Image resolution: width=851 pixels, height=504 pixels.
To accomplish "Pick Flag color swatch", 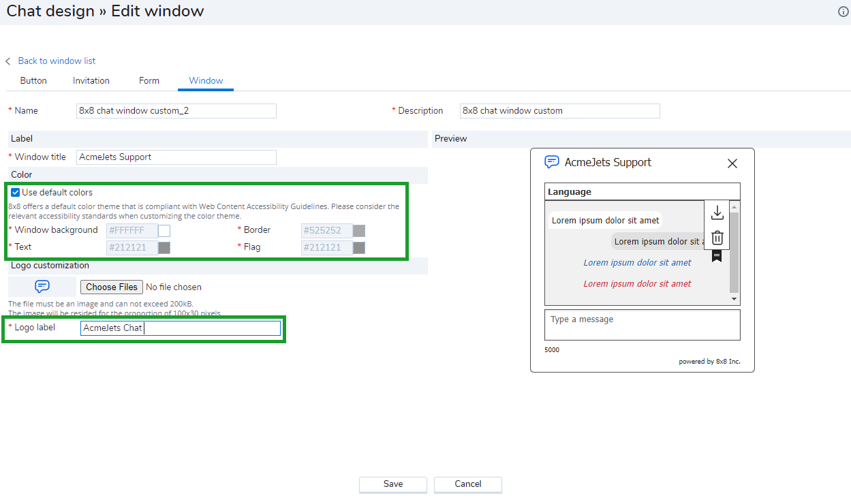I will (359, 248).
